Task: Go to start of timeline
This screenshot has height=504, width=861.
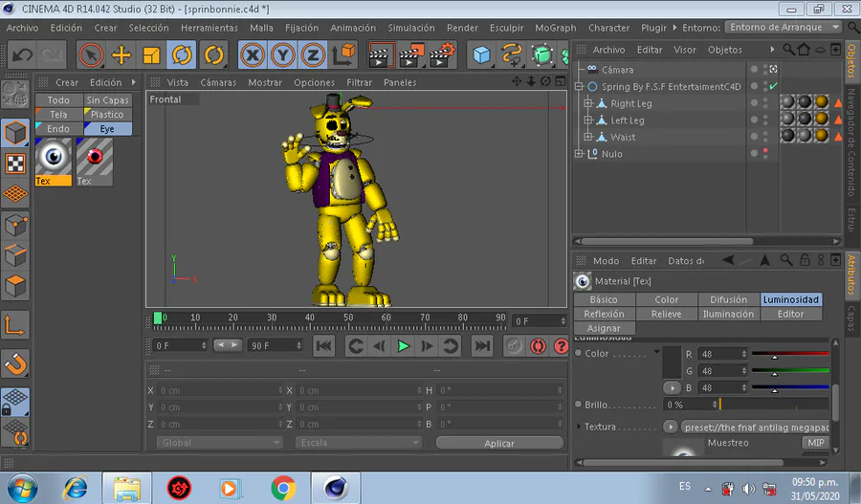Action: coord(324,346)
